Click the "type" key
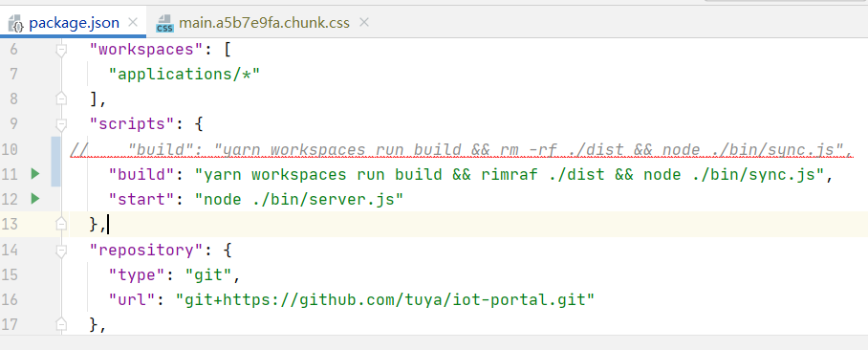 click(137, 274)
